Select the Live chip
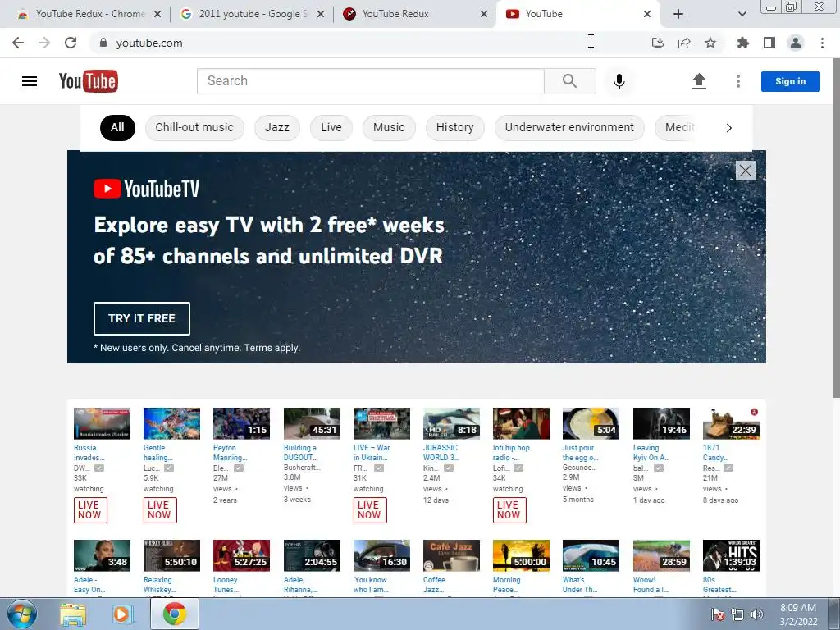The image size is (840, 630). pos(331,127)
